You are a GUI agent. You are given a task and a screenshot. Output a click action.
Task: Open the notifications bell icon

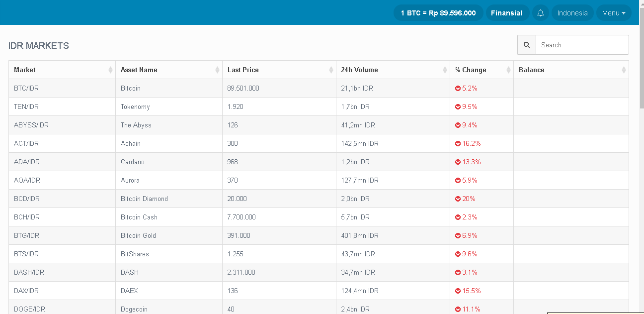click(x=541, y=13)
